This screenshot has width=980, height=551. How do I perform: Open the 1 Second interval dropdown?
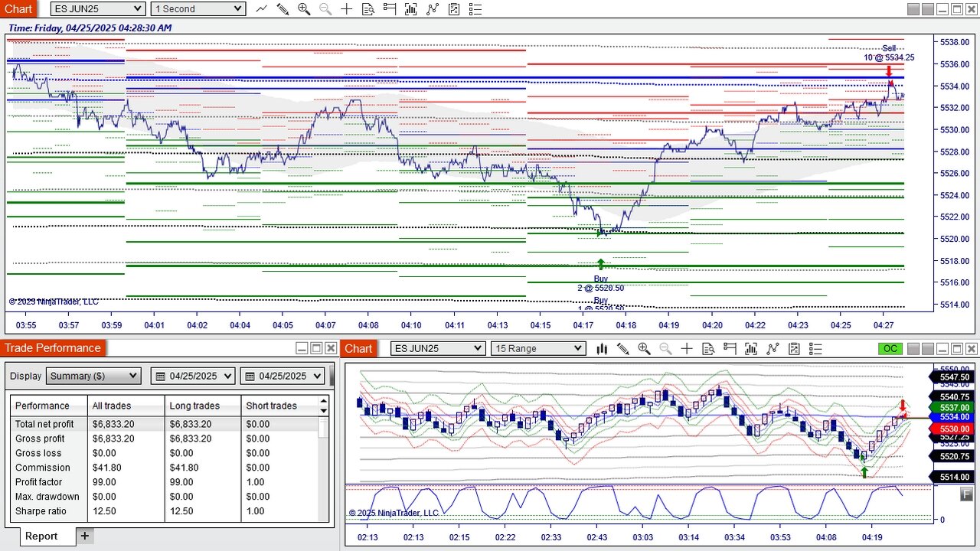pos(198,8)
